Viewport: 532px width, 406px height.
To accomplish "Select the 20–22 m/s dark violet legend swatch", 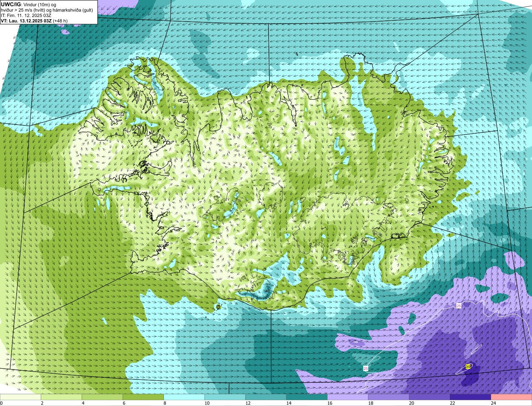I will 430,397.
